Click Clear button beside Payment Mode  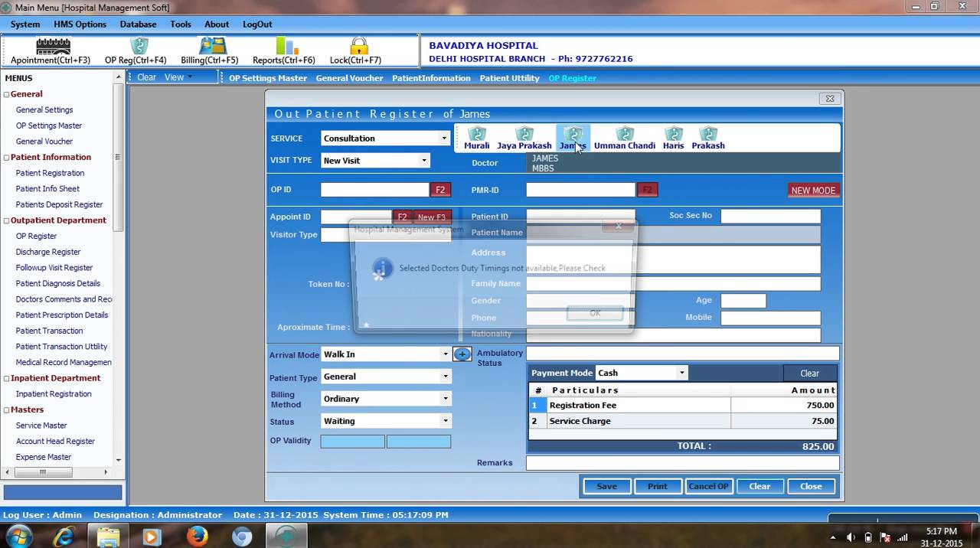pyautogui.click(x=809, y=373)
